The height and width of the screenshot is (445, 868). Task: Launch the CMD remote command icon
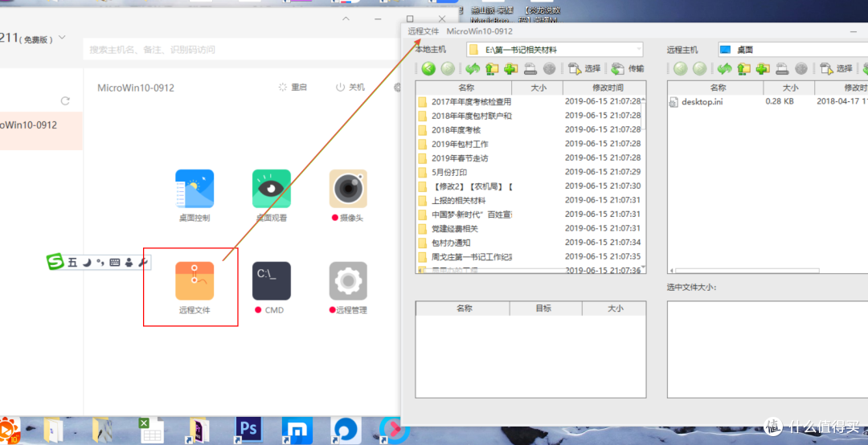coord(272,281)
